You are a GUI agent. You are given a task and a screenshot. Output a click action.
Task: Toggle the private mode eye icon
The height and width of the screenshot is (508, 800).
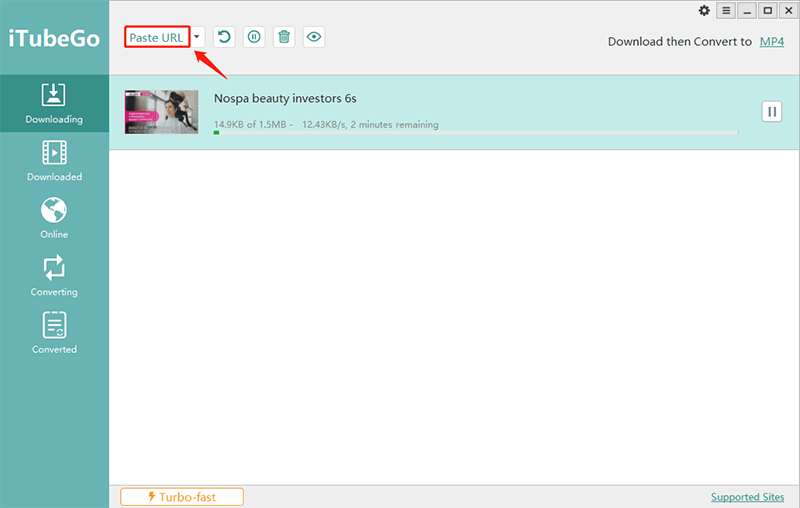click(x=314, y=37)
